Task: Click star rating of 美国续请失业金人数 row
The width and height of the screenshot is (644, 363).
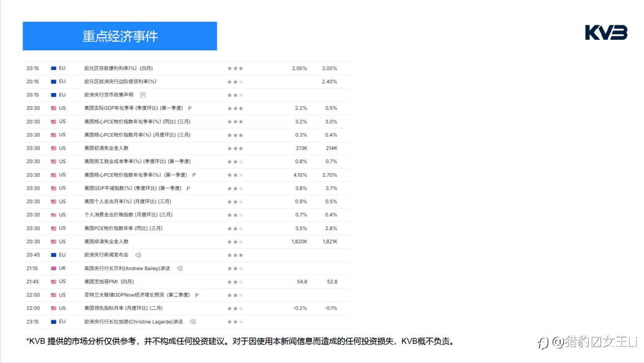Action: (235, 242)
